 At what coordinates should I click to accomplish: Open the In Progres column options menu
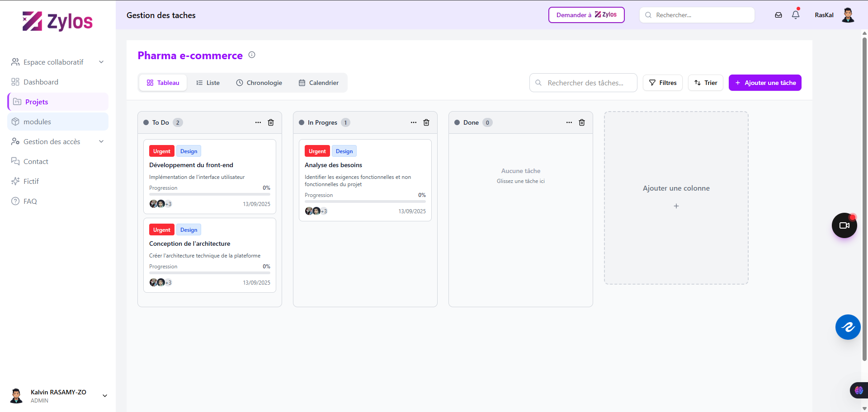coord(413,122)
